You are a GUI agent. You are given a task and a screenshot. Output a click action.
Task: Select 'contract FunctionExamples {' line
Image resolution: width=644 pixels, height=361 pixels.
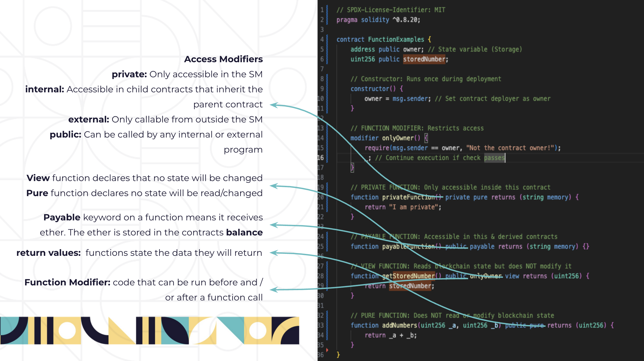pyautogui.click(x=384, y=39)
